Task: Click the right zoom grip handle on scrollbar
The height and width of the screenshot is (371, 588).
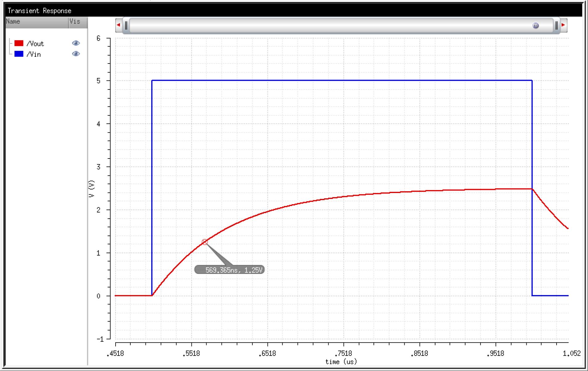Action: pyautogui.click(x=557, y=25)
